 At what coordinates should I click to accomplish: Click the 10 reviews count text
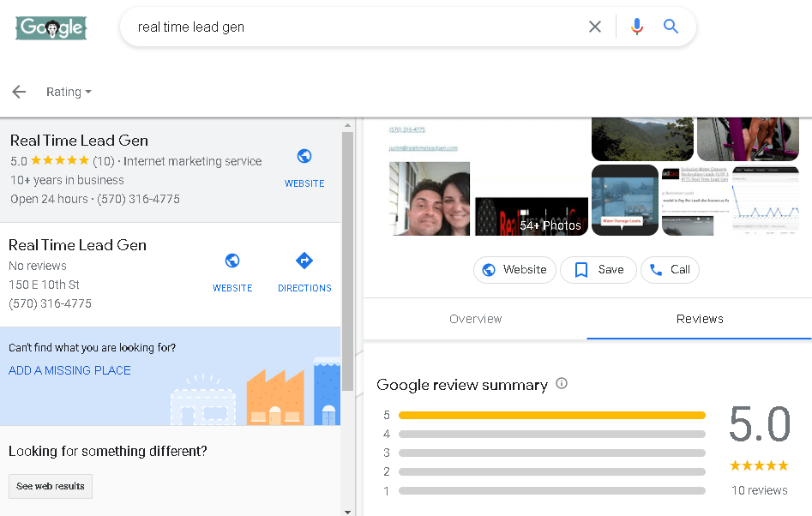click(759, 490)
